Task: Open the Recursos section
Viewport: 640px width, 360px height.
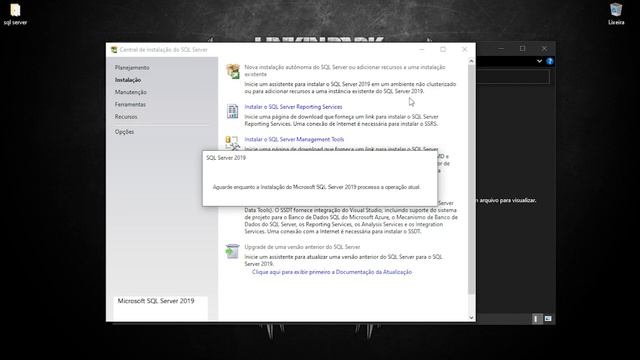Action: click(126, 116)
